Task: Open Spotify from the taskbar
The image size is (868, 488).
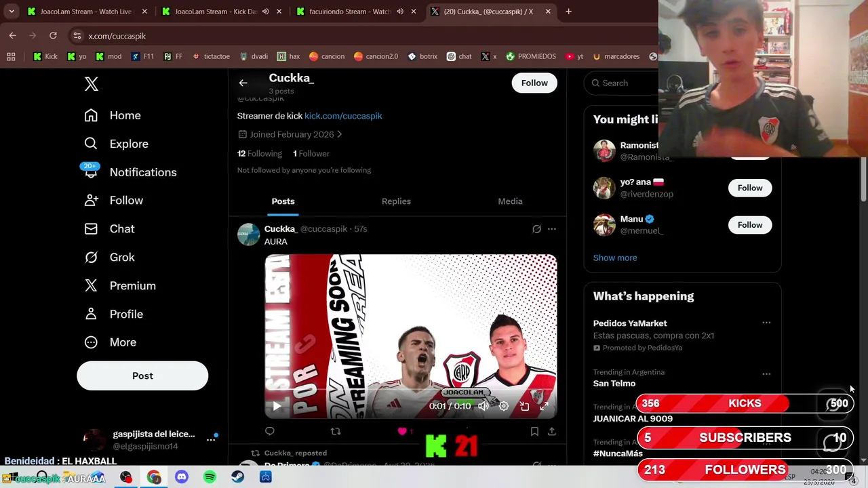Action: point(210,477)
